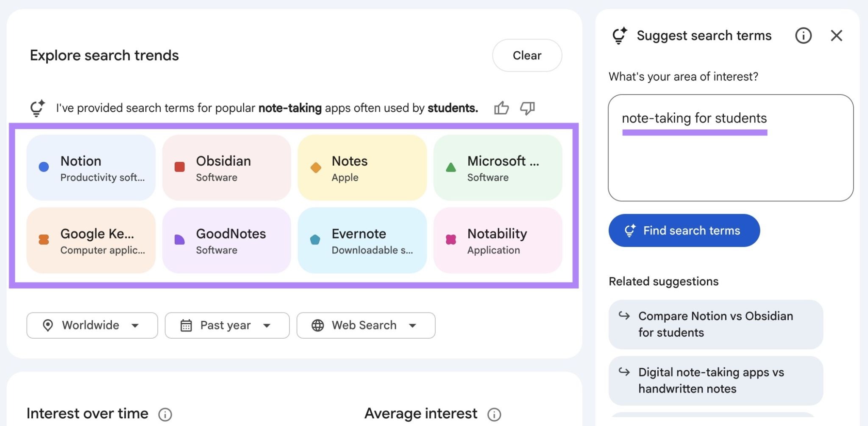Click the arrow icon beside Digital note-taking apps
The height and width of the screenshot is (426, 868).
(x=624, y=372)
